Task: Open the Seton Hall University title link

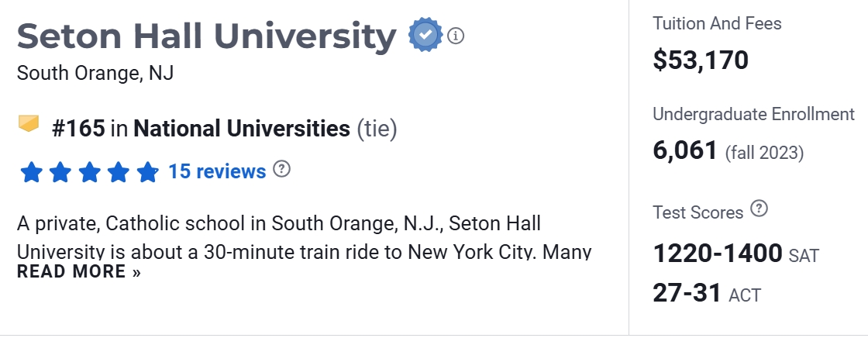Action: tap(206, 36)
